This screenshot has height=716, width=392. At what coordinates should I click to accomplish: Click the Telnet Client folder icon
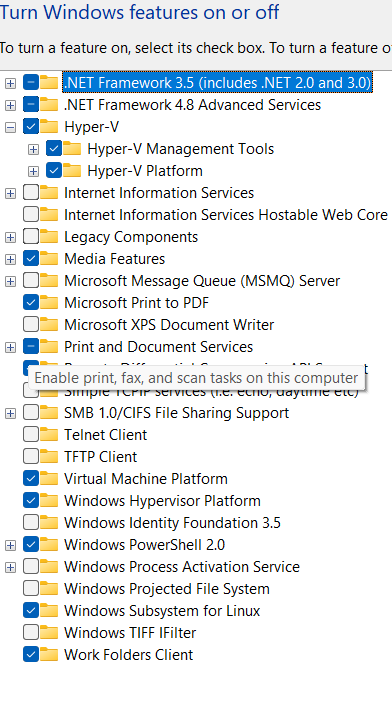click(49, 434)
